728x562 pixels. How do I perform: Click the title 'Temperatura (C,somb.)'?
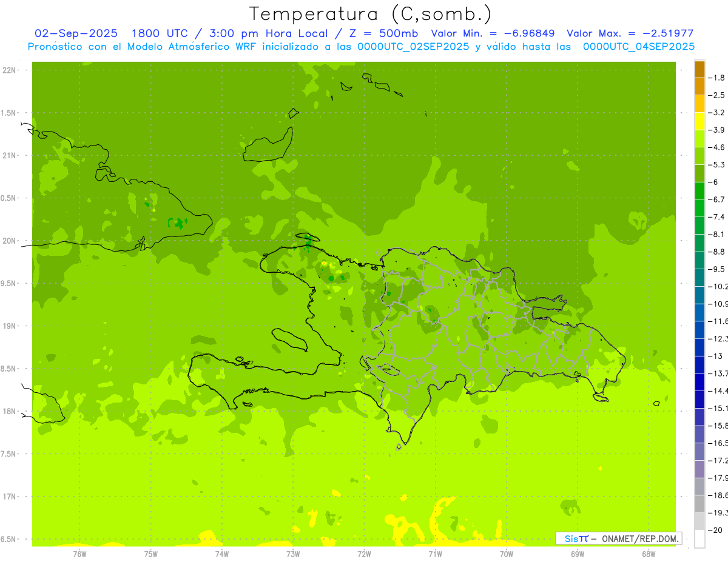371,15
